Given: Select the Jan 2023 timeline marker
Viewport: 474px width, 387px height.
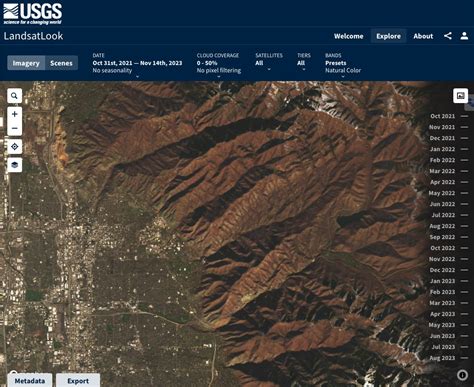Looking at the screenshot, I should click(449, 281).
